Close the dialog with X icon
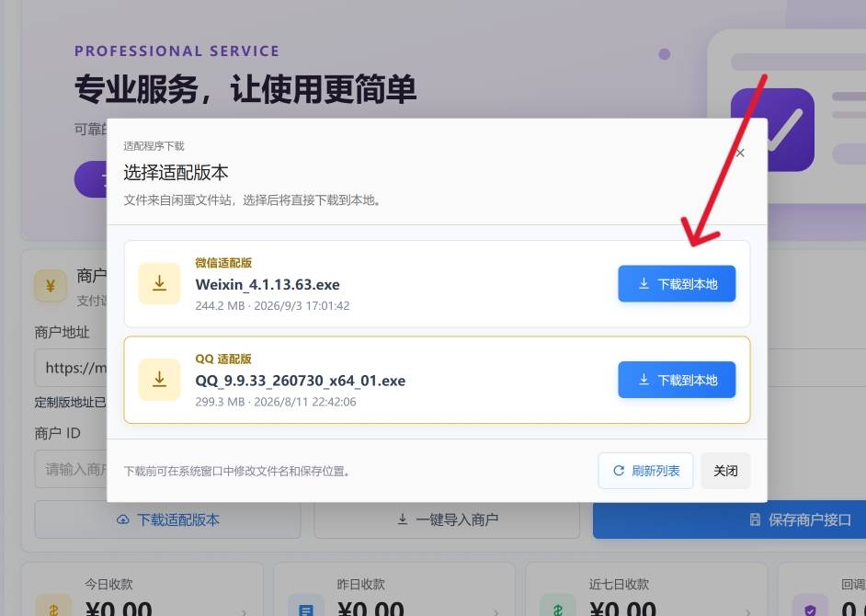Image resolution: width=866 pixels, height=616 pixels. [x=741, y=153]
